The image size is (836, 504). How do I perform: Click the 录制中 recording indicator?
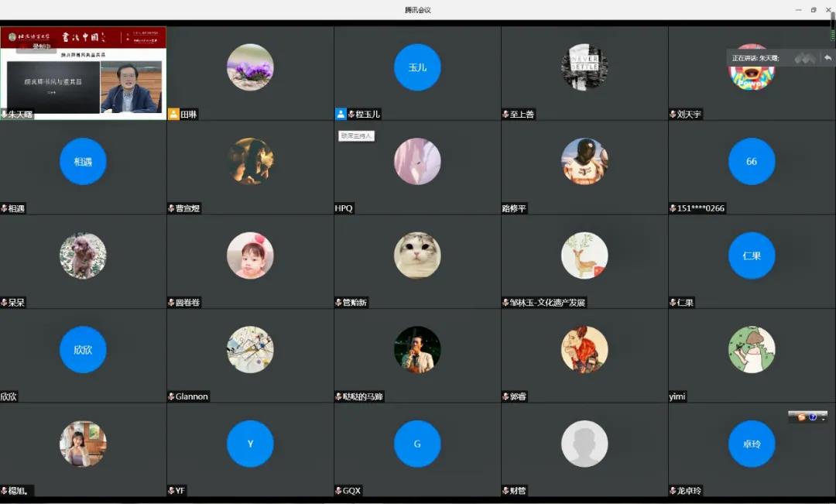click(x=41, y=46)
